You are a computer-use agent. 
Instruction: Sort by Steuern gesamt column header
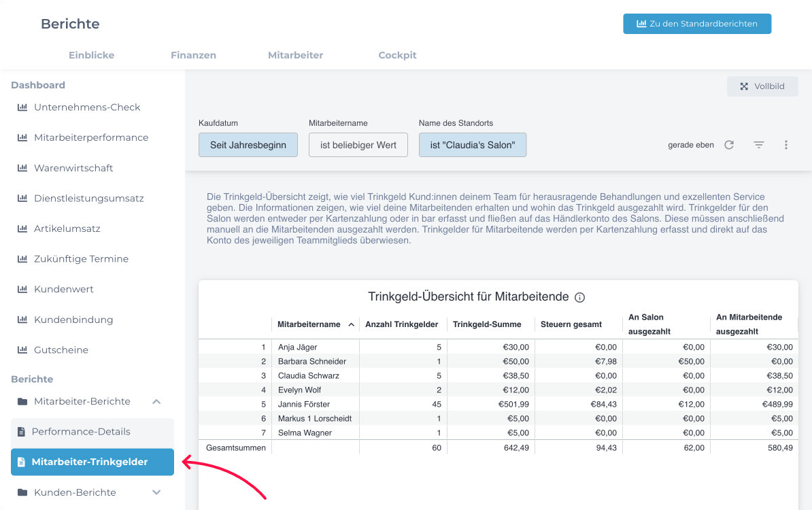point(571,324)
